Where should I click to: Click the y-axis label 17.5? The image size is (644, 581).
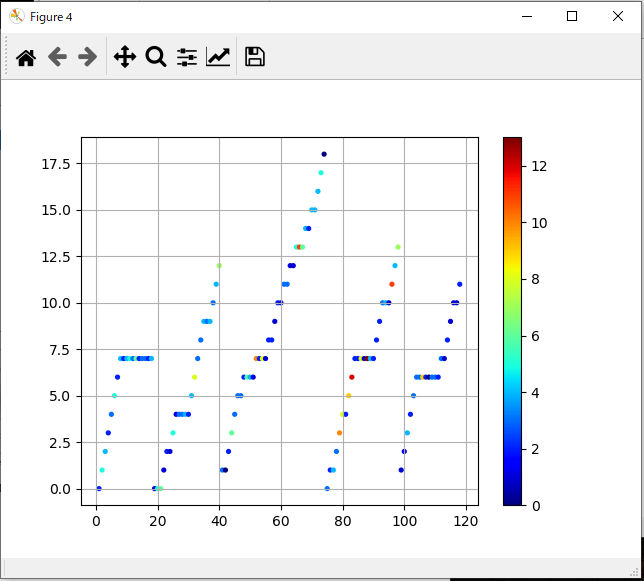click(x=56, y=164)
